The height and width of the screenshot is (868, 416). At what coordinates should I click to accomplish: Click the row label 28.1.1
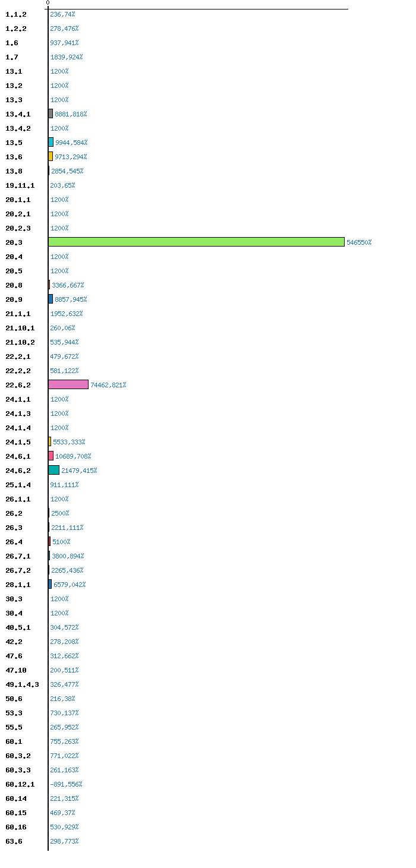[18, 585]
